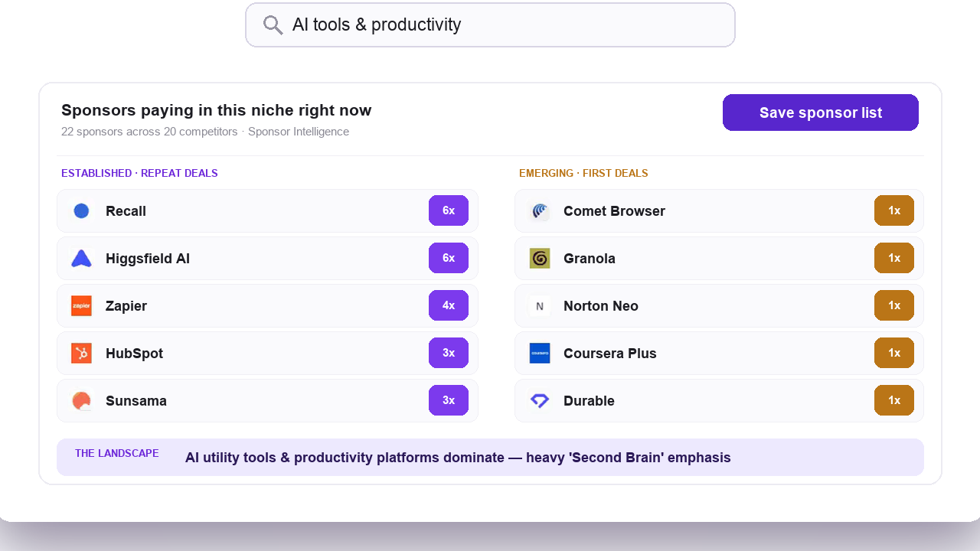Select the Norton Neo sponsor name
Image resolution: width=980 pixels, height=551 pixels.
[601, 306]
